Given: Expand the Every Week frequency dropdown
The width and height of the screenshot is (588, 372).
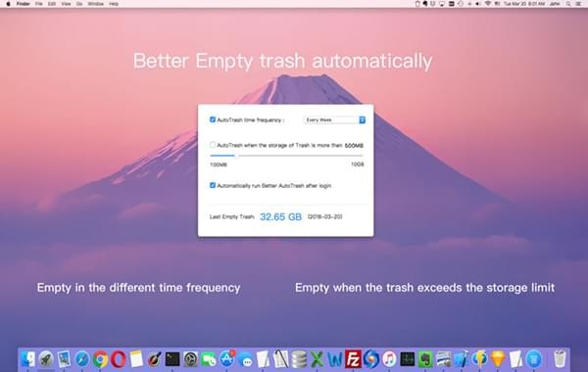Looking at the screenshot, I should [334, 119].
